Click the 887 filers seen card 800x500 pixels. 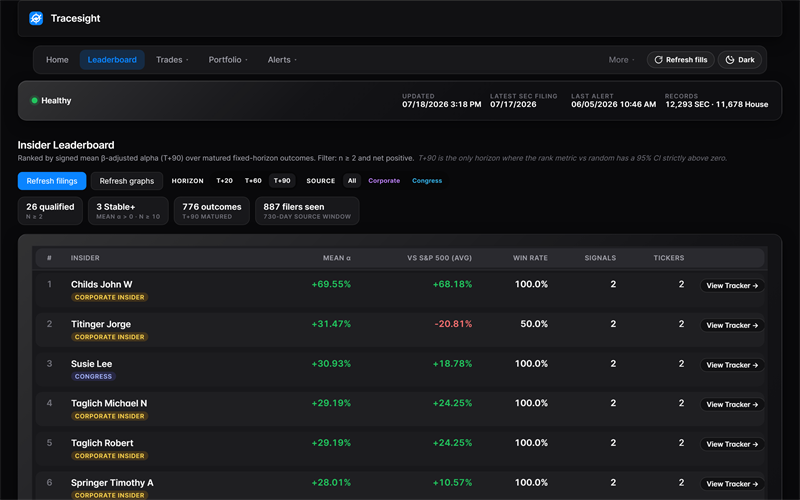click(307, 211)
